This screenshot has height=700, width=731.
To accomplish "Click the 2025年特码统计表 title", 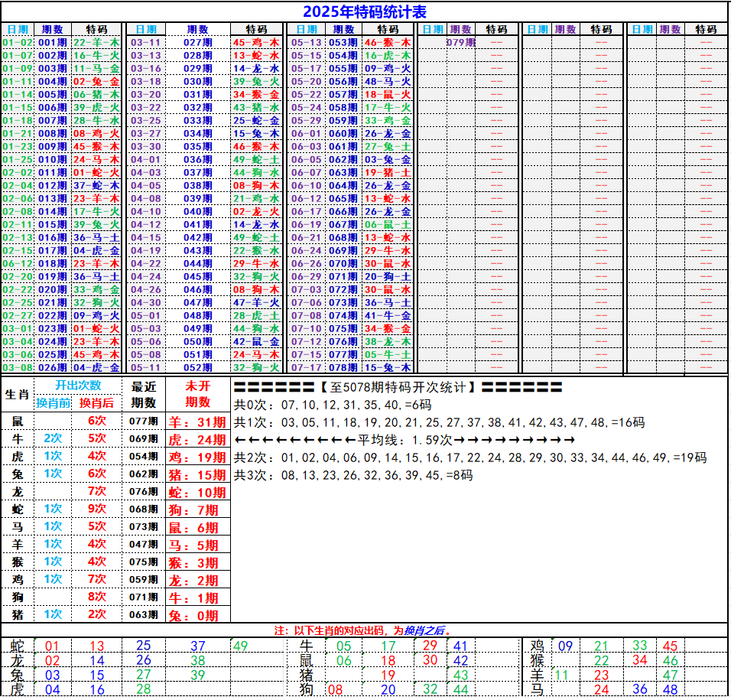I will pyautogui.click(x=365, y=11).
